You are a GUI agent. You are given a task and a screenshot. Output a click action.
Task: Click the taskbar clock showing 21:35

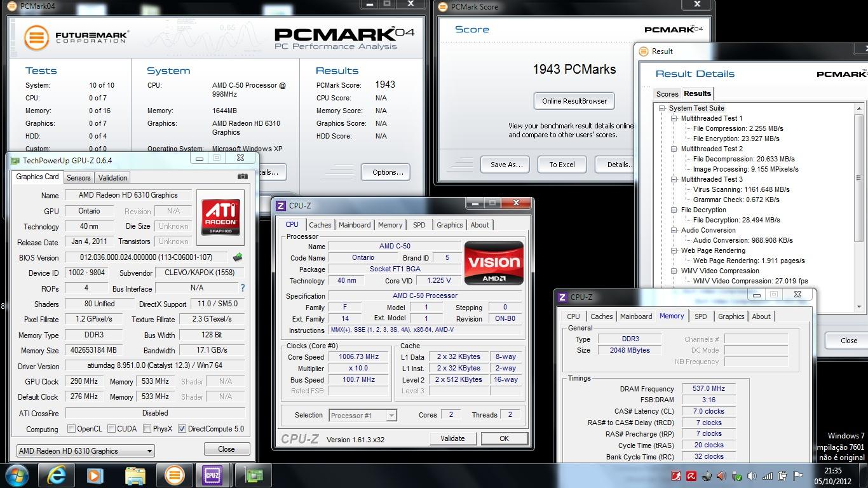click(832, 476)
